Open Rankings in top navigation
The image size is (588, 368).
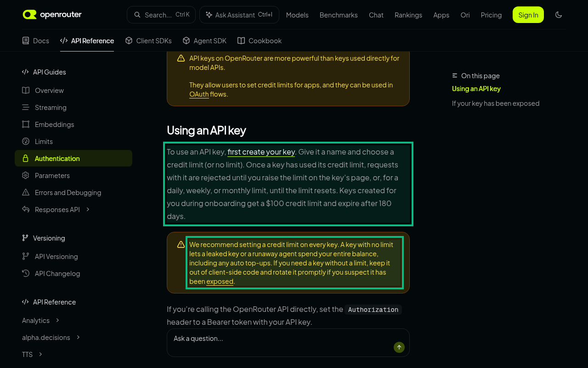click(x=408, y=15)
